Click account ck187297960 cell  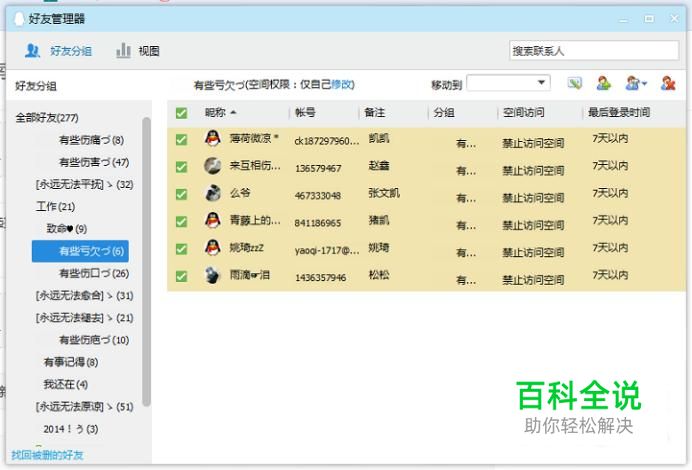[327, 141]
